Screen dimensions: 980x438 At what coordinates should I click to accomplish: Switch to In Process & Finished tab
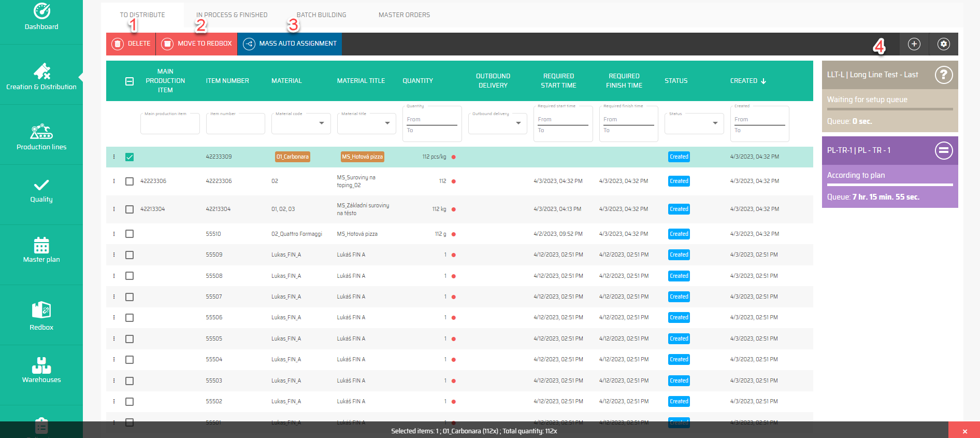[x=232, y=15]
